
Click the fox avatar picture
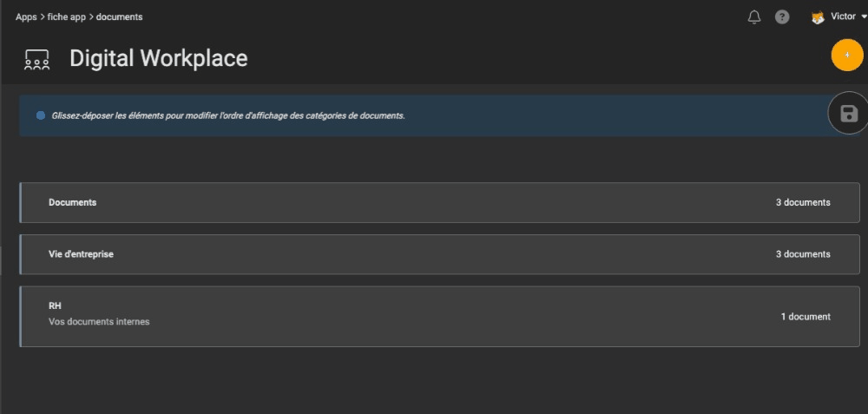point(818,17)
